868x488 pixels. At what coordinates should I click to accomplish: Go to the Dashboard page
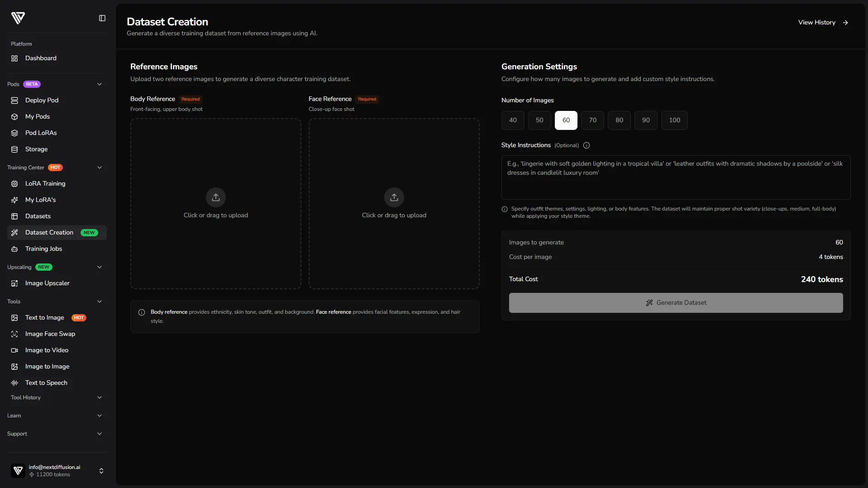[x=41, y=58]
